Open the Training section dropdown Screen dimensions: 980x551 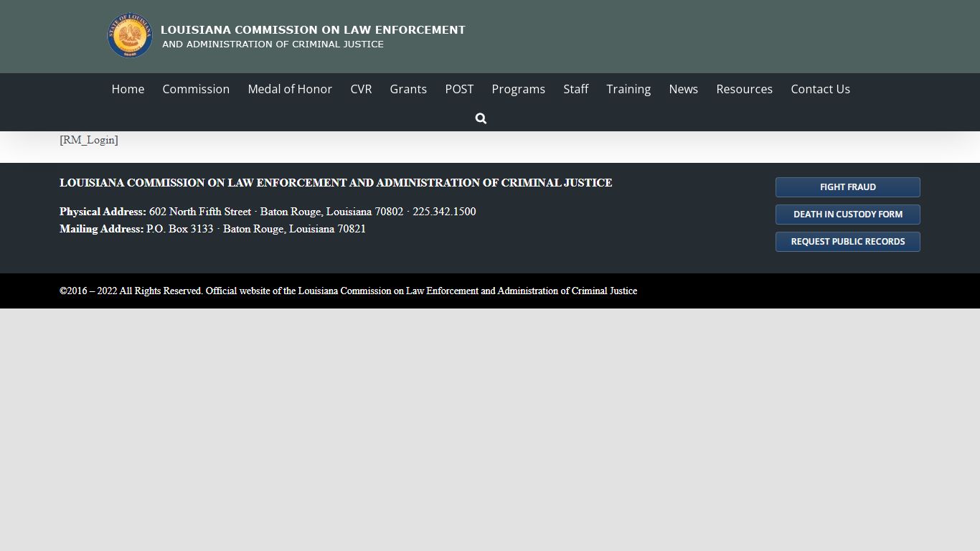coord(628,89)
